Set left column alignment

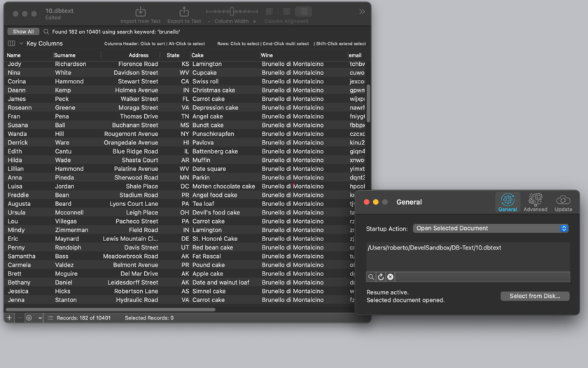point(269,12)
